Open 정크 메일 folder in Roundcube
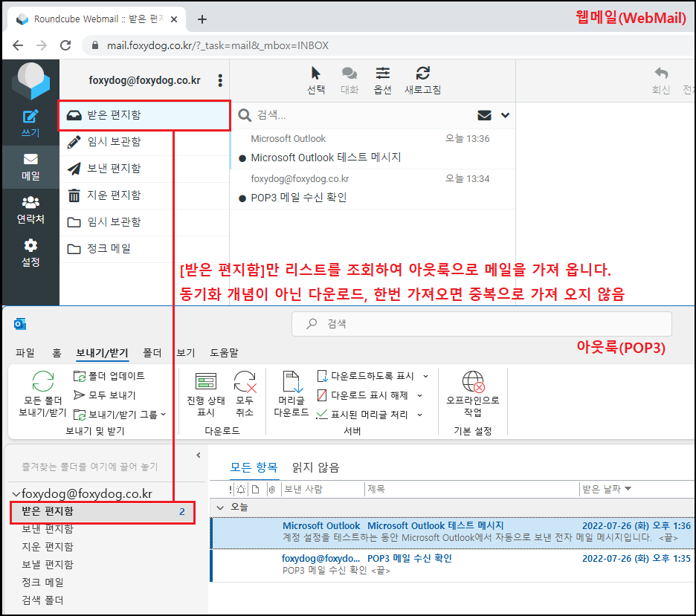Image resolution: width=696 pixels, height=616 pixels. 144,249
